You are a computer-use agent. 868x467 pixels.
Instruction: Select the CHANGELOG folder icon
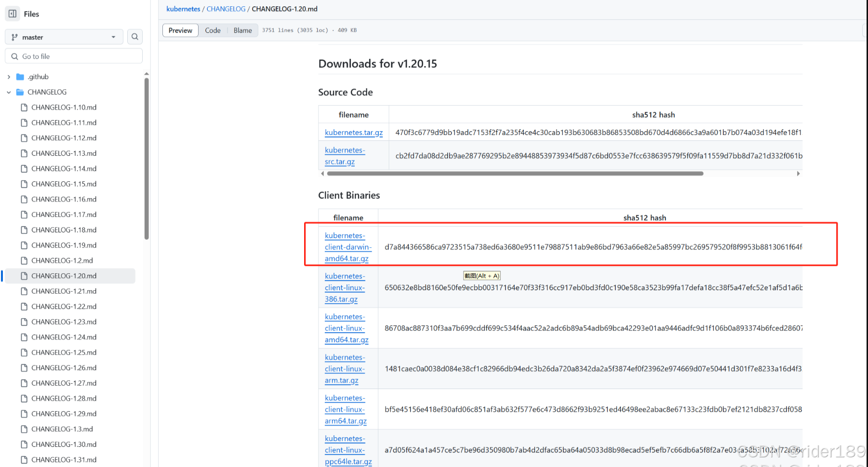20,92
